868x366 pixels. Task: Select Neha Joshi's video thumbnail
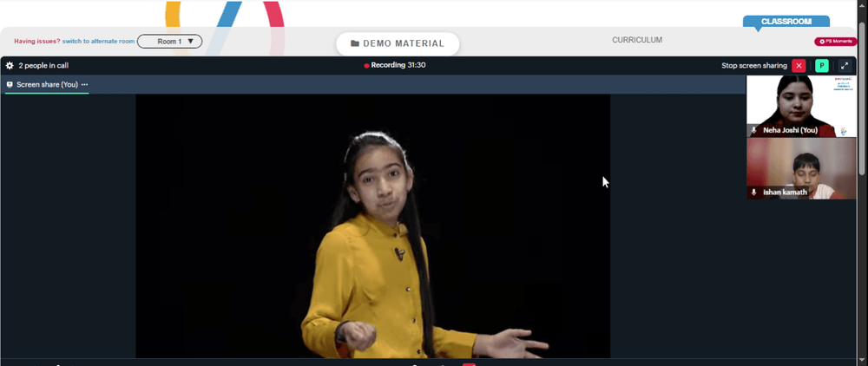[x=801, y=106]
